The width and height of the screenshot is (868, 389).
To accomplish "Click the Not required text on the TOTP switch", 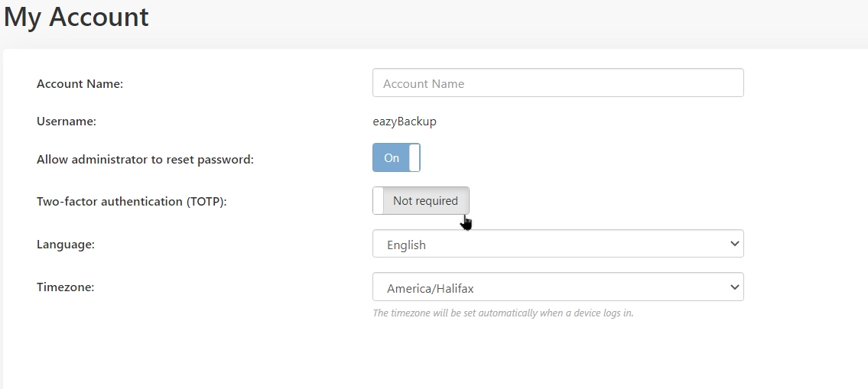I will point(425,201).
